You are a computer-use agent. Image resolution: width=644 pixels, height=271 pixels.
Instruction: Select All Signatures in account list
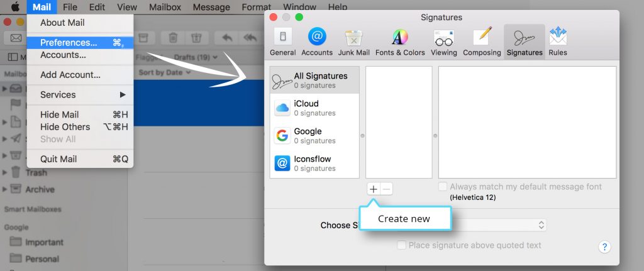[x=314, y=80]
